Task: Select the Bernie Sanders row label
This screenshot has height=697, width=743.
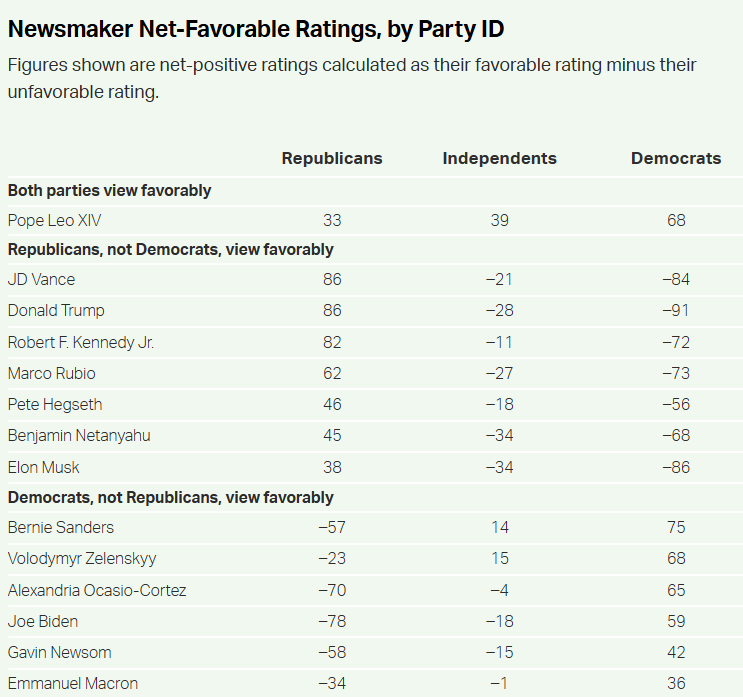Action: [61, 527]
